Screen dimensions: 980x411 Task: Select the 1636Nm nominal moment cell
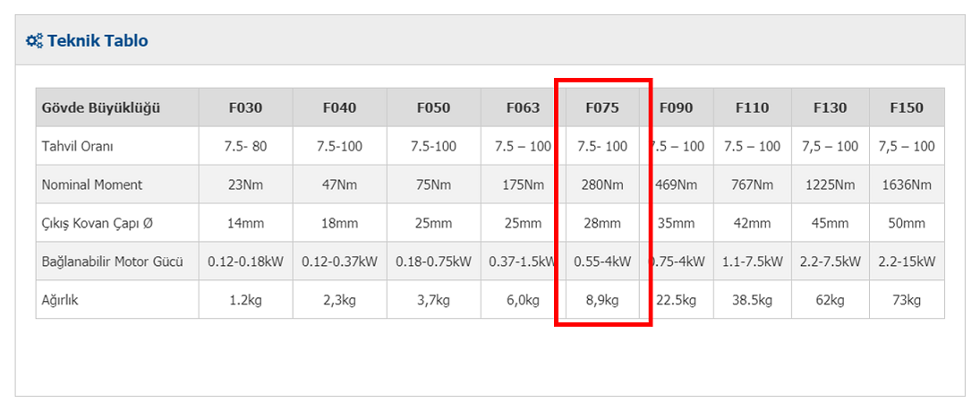[907, 184]
